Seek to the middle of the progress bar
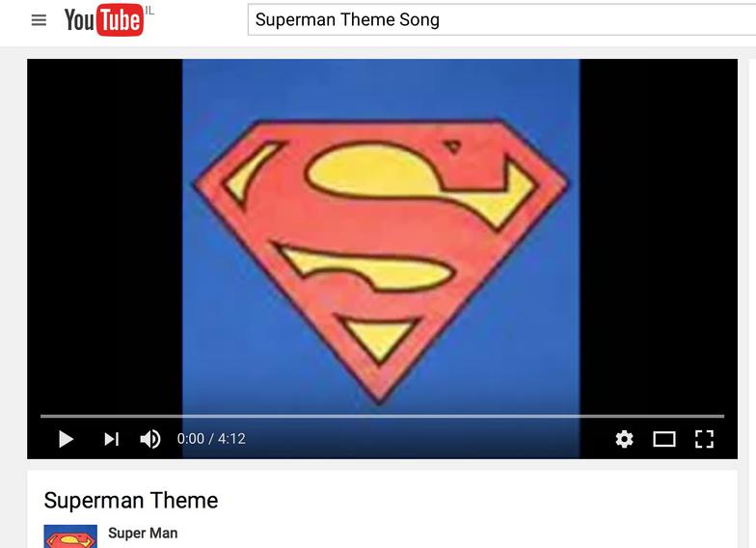 click(382, 416)
